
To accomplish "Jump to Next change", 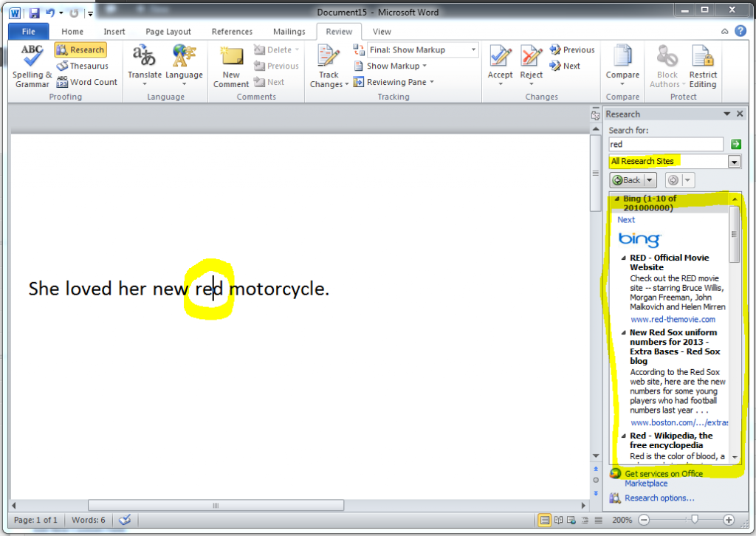I will click(565, 66).
